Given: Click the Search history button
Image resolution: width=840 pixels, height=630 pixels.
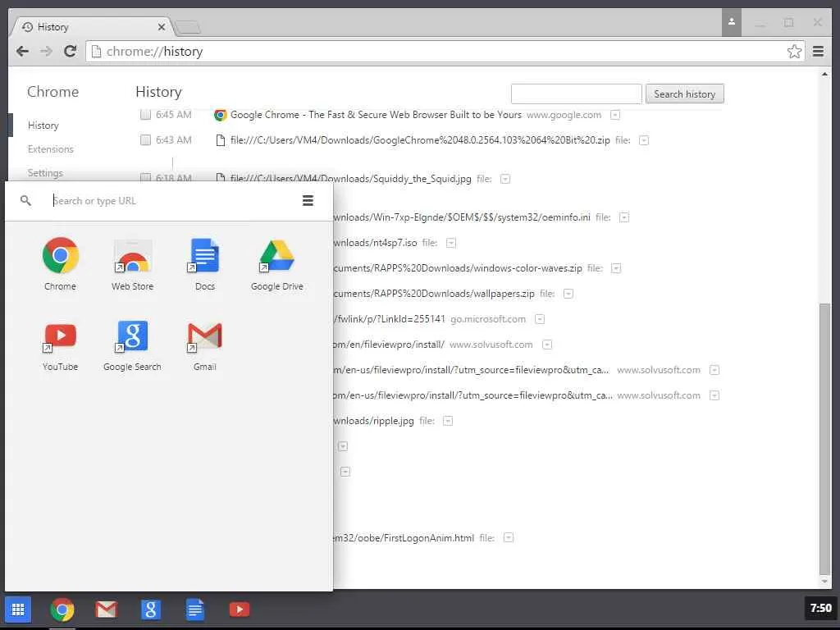Looking at the screenshot, I should (x=684, y=94).
